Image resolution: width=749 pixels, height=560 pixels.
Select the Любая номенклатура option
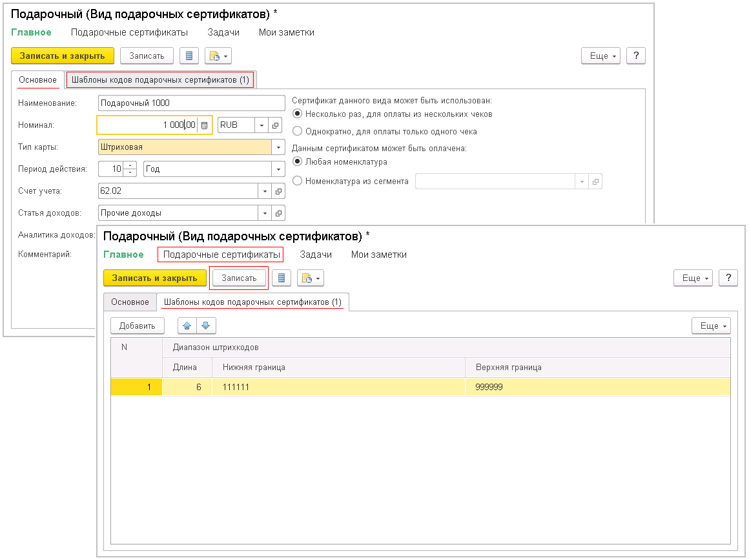pyautogui.click(x=297, y=162)
